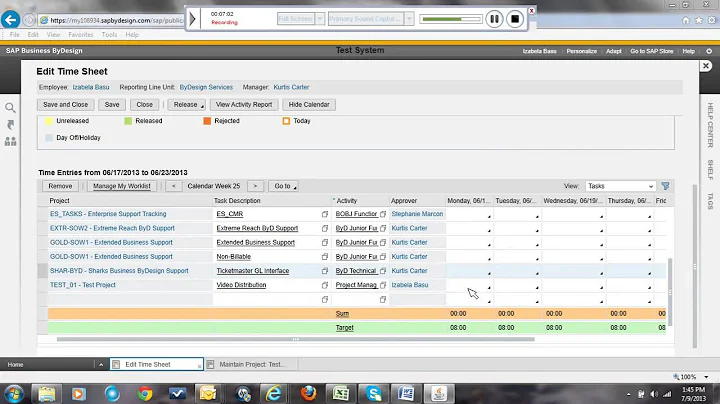This screenshot has height=404, width=720.
Task: Open value help for Video Distribution task
Action: click(325, 285)
